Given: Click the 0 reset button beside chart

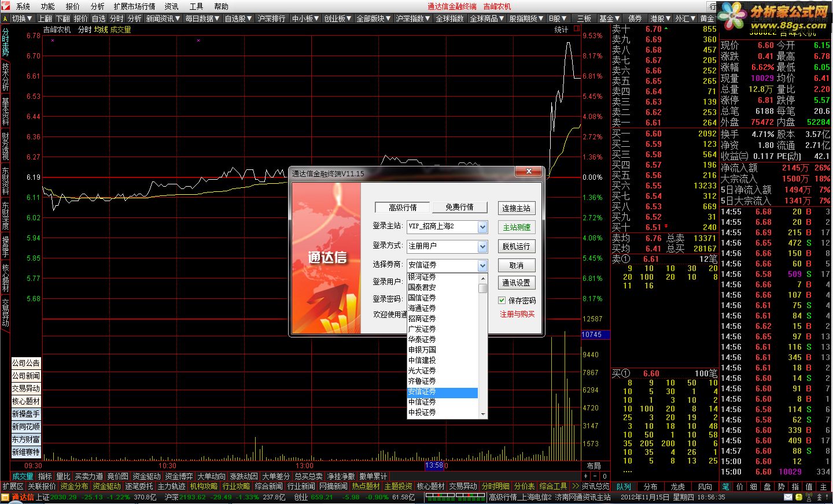Looking at the screenshot, I should click(x=605, y=476).
